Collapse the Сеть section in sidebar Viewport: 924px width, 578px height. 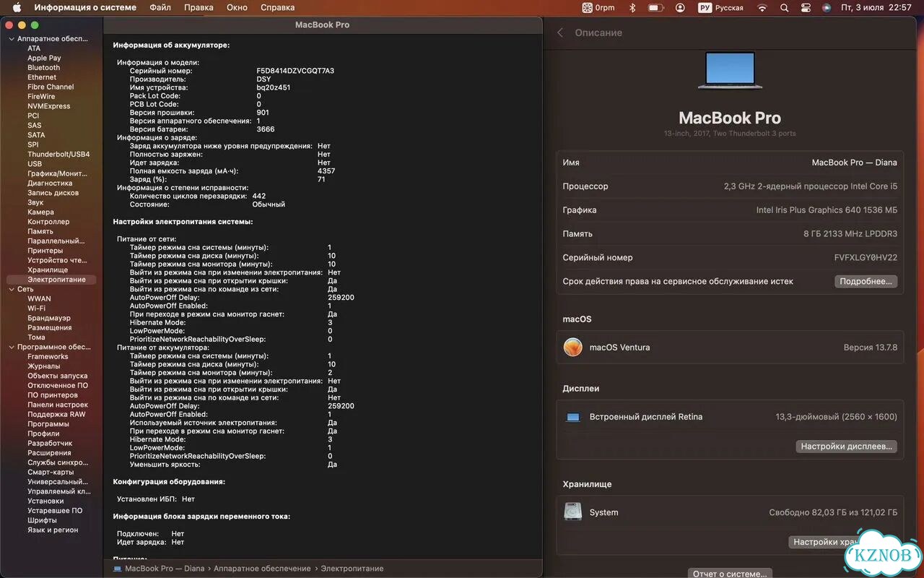point(11,289)
